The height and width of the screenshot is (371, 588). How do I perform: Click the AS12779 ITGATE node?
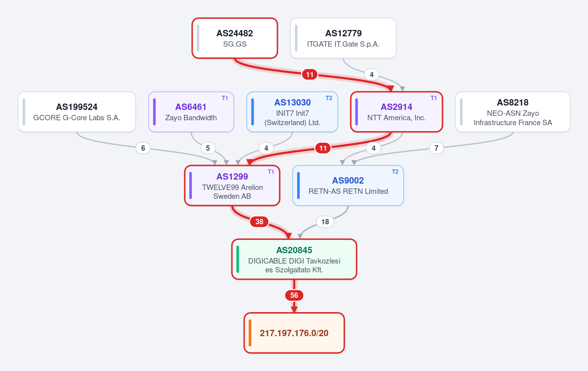coord(343,38)
